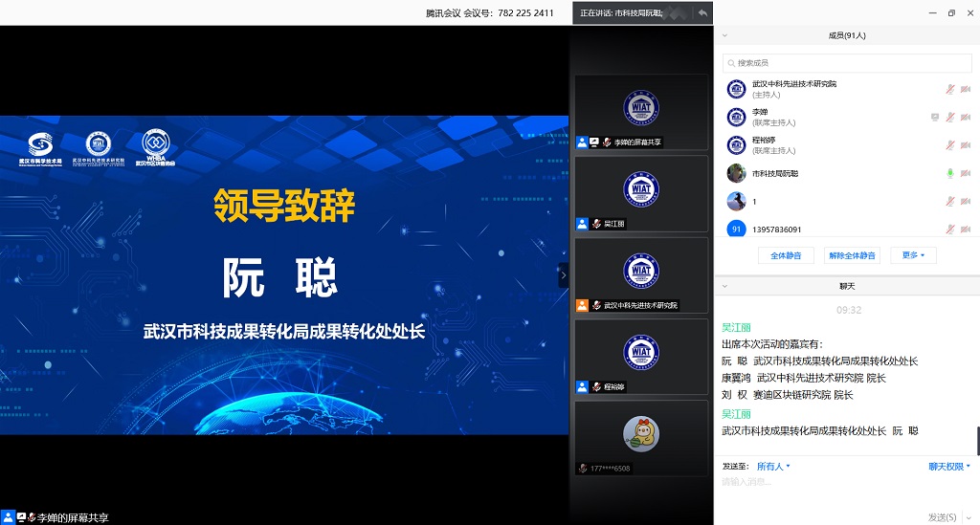Open the 聊天权限 dropdown
The height and width of the screenshot is (525, 980).
[948, 466]
